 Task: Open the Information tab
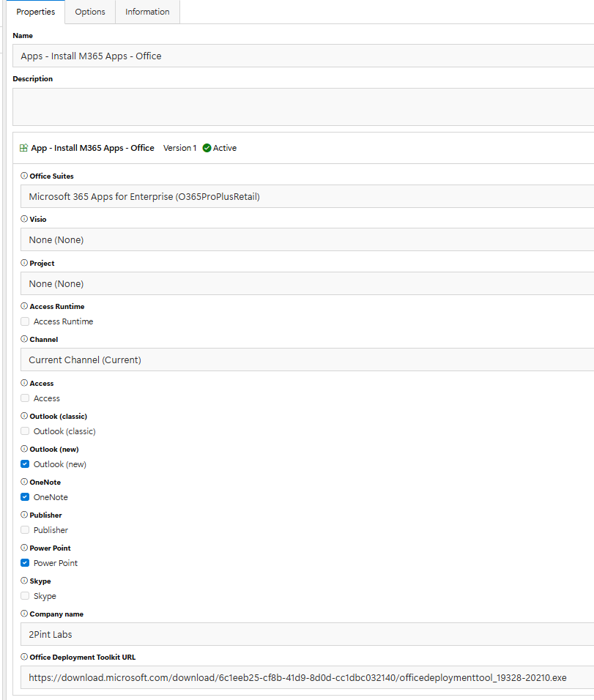point(147,12)
